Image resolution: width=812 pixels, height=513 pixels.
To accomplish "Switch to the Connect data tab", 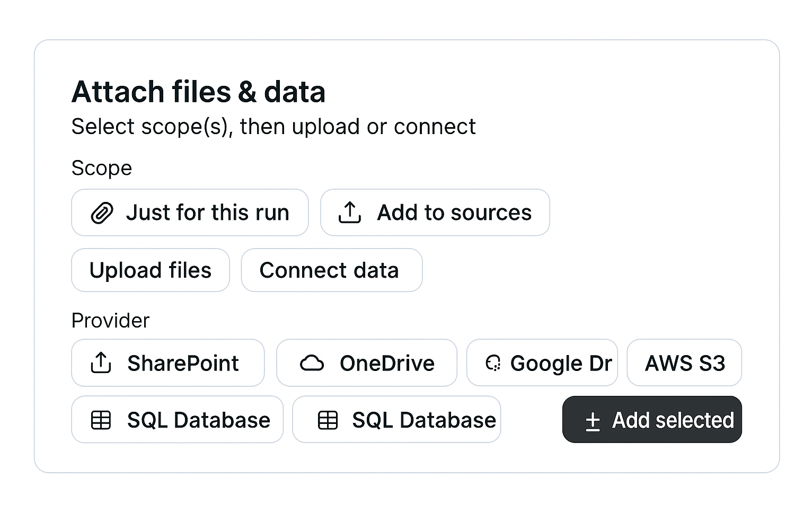I will click(331, 270).
